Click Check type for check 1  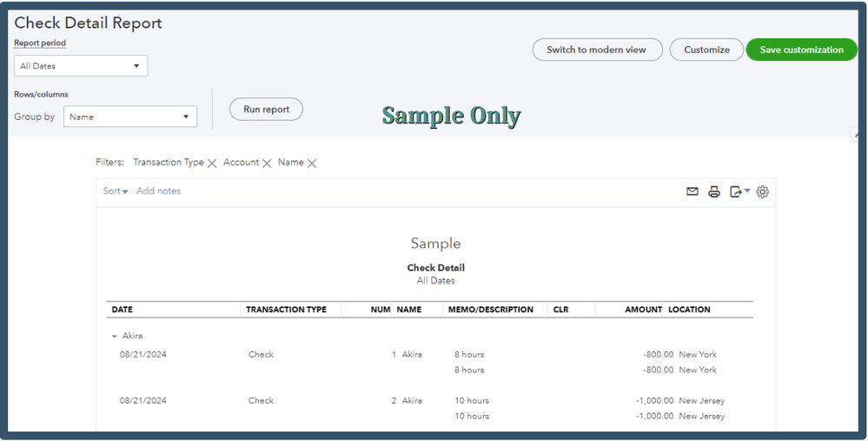261,355
